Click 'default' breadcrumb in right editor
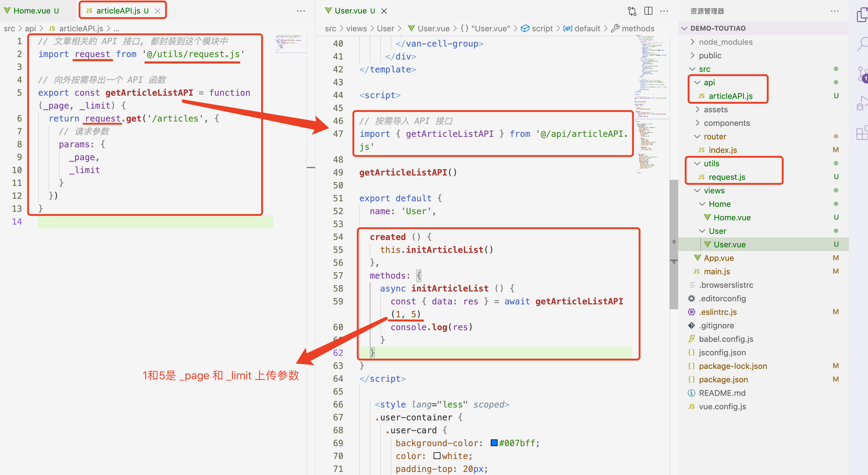 582,29
